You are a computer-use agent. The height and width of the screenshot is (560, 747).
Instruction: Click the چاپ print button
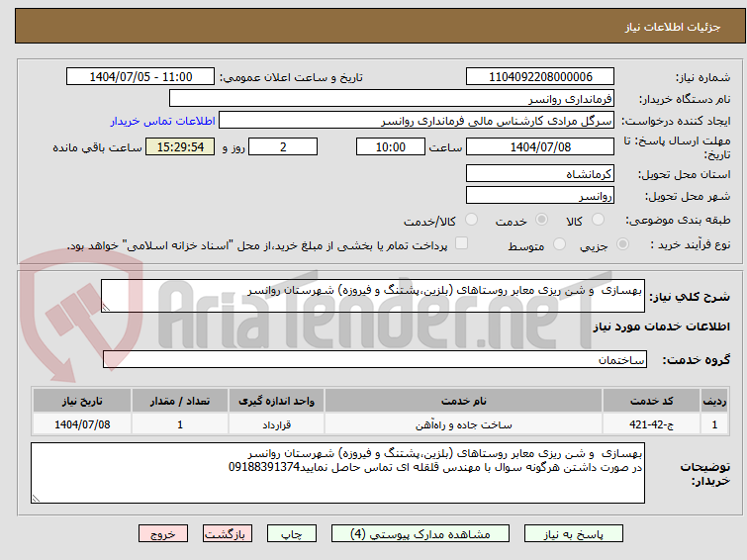[x=292, y=534]
